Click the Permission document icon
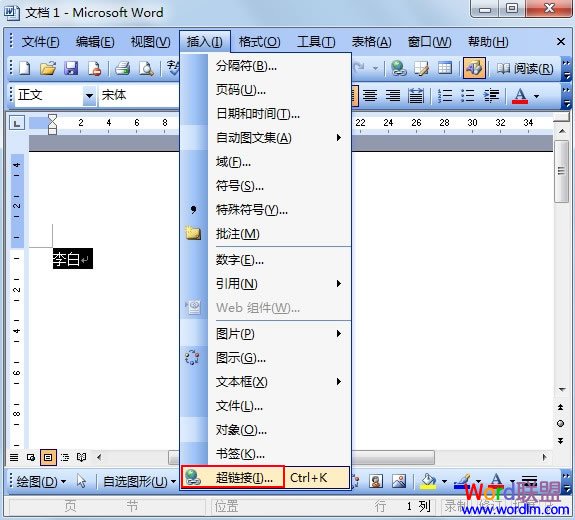Image resolution: width=575 pixels, height=520 pixels. [x=95, y=68]
